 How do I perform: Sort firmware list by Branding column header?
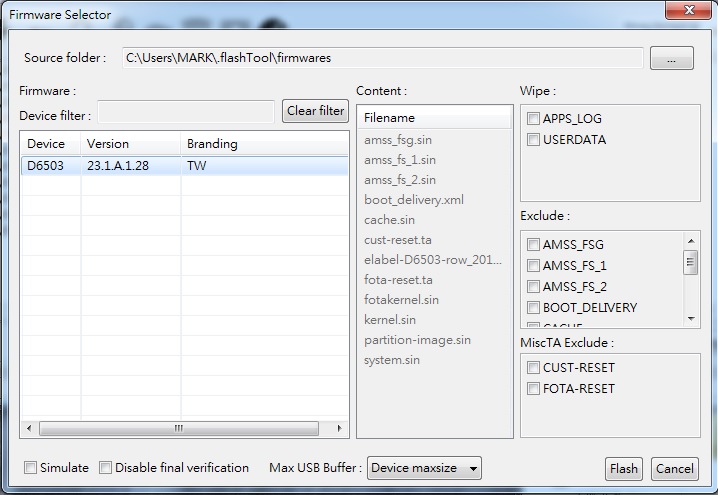coord(264,144)
